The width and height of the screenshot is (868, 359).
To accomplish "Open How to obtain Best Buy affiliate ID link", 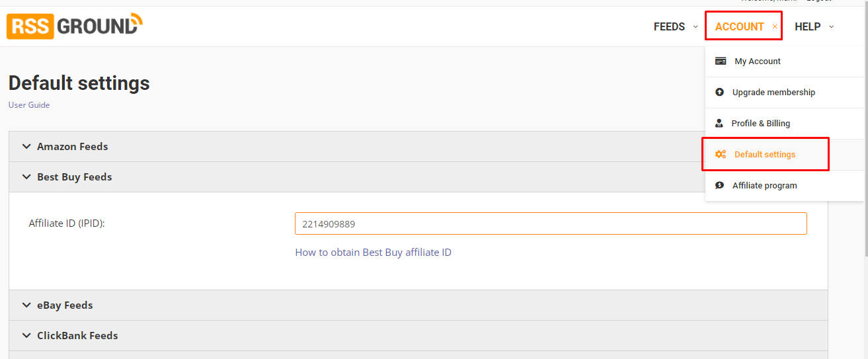I will [x=374, y=252].
